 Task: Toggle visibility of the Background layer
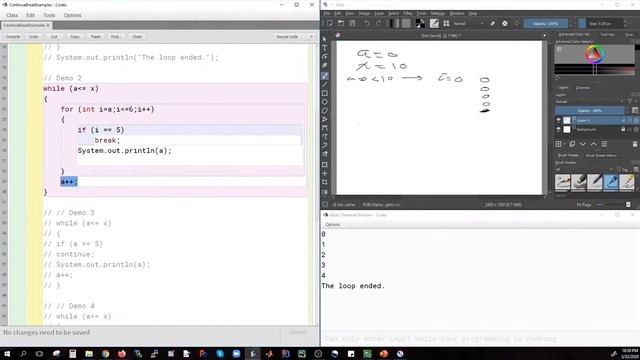coord(558,129)
